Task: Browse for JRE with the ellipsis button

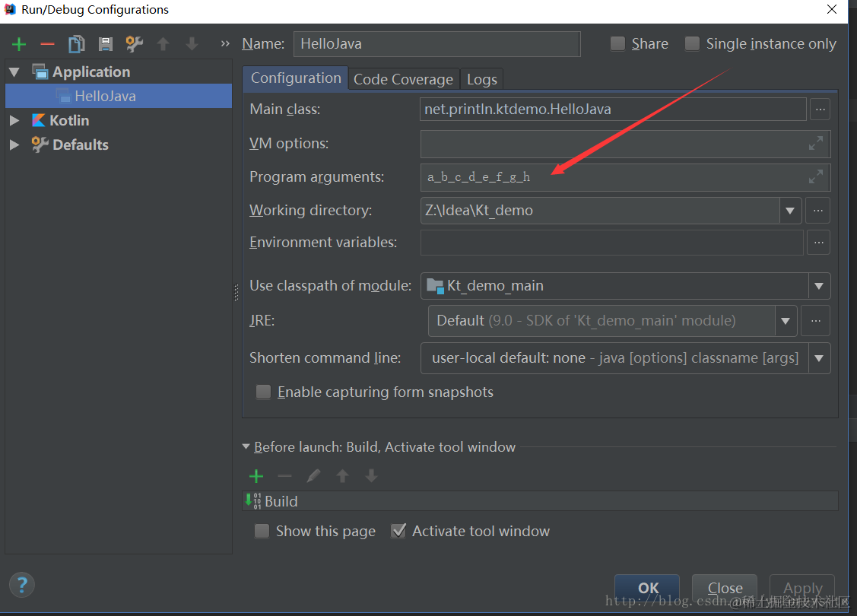Action: (x=815, y=321)
